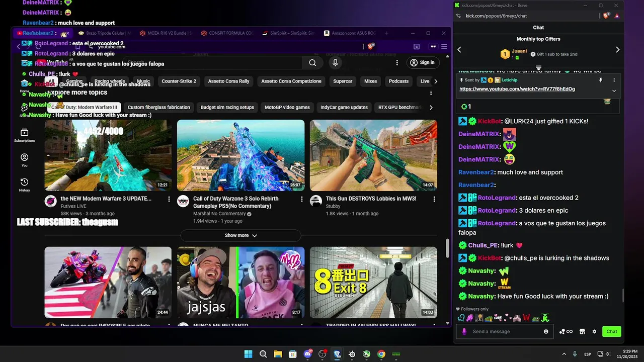The width and height of the screenshot is (644, 362).
Task: Open YouTube settings three-dot menu
Action: click(x=397, y=63)
